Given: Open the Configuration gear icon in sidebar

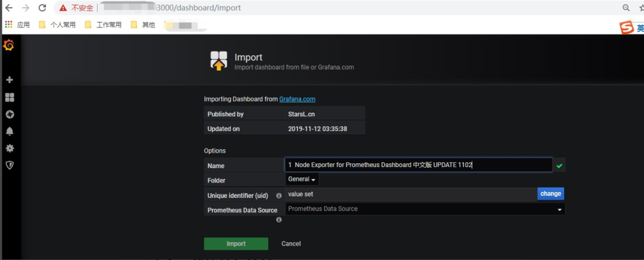Looking at the screenshot, I should (x=10, y=148).
